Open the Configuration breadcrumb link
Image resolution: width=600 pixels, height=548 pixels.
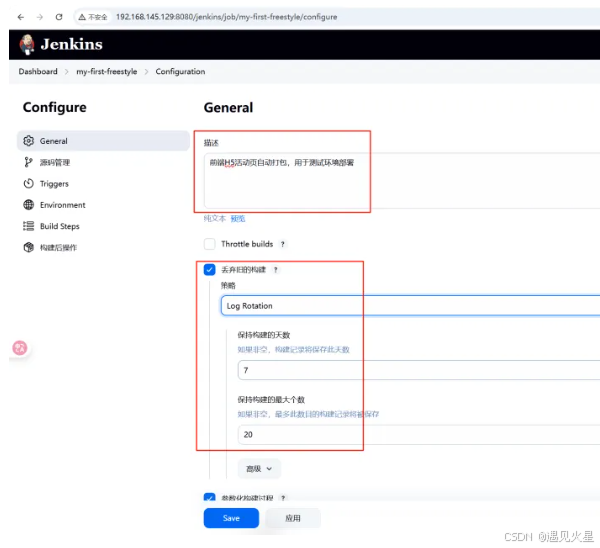pyautogui.click(x=180, y=72)
